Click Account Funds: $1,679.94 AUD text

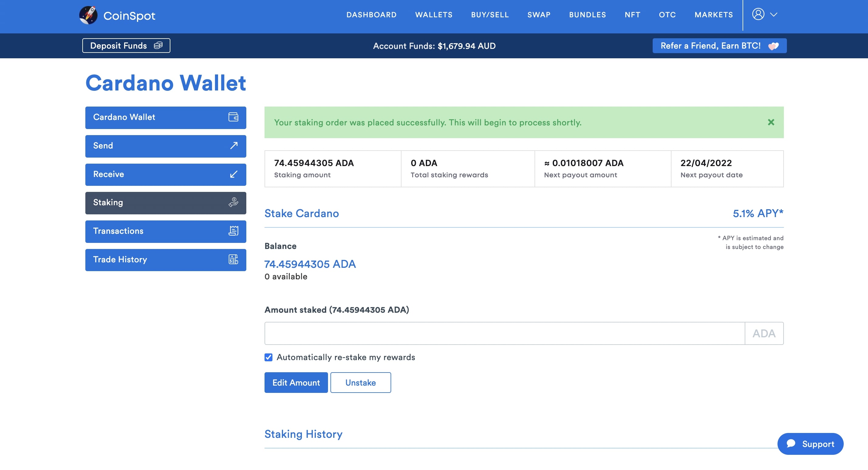[x=434, y=46]
